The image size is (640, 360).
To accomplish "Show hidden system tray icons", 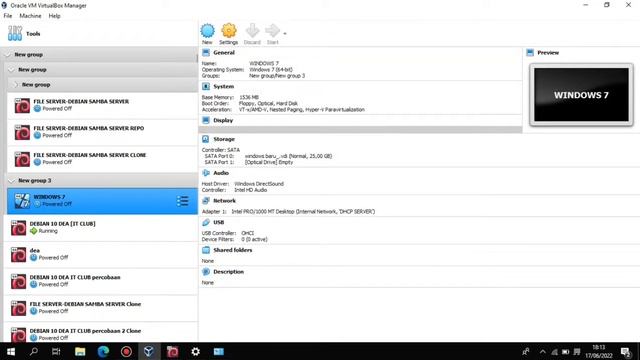I will (542, 351).
